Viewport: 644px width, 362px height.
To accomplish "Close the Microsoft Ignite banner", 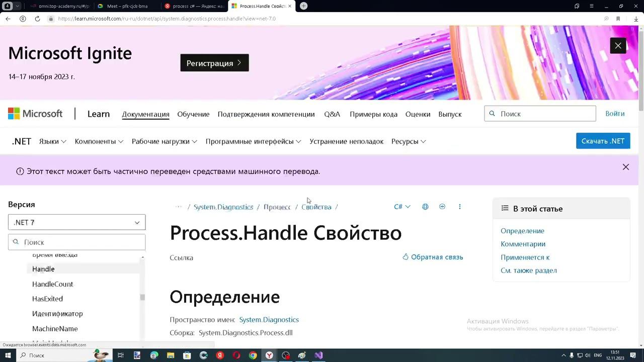I will (618, 46).
